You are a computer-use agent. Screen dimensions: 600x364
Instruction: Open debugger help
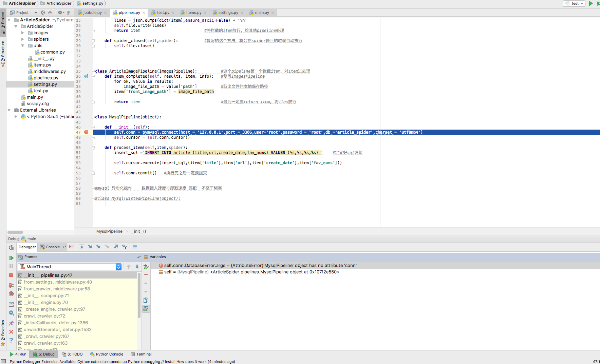[11, 340]
